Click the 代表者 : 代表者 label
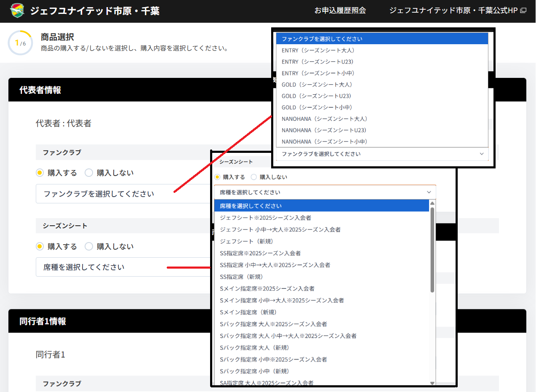Viewport: 536px width, 392px height. [64, 123]
